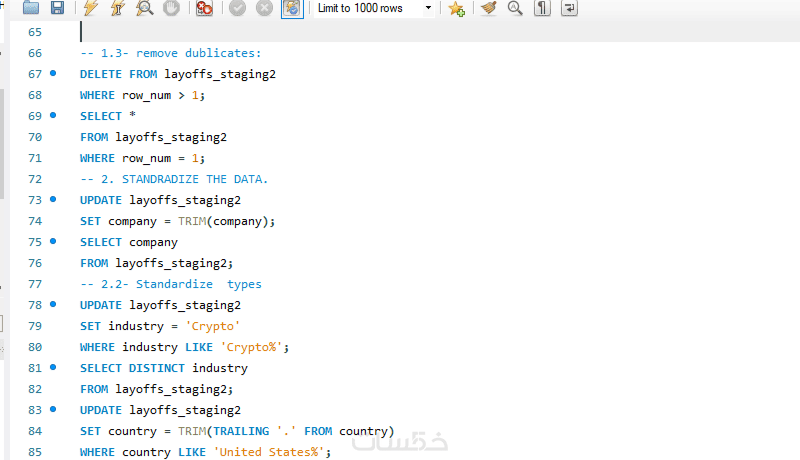Click line number 72 in the gutter
The image size is (800, 460).
(x=35, y=180)
